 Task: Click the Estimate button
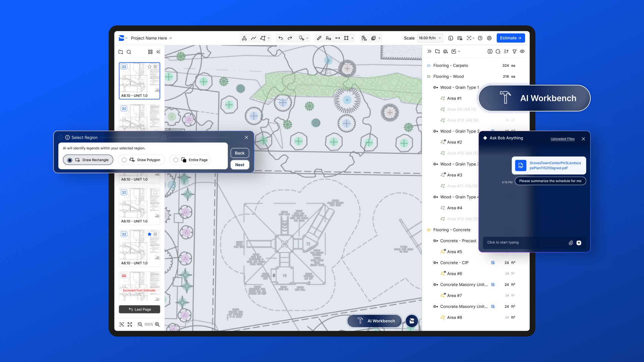(x=510, y=38)
